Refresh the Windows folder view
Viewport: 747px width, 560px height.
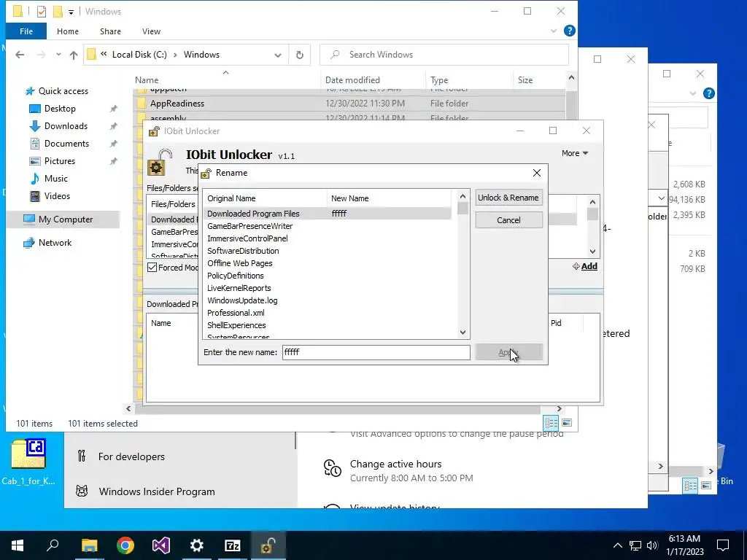click(x=300, y=55)
